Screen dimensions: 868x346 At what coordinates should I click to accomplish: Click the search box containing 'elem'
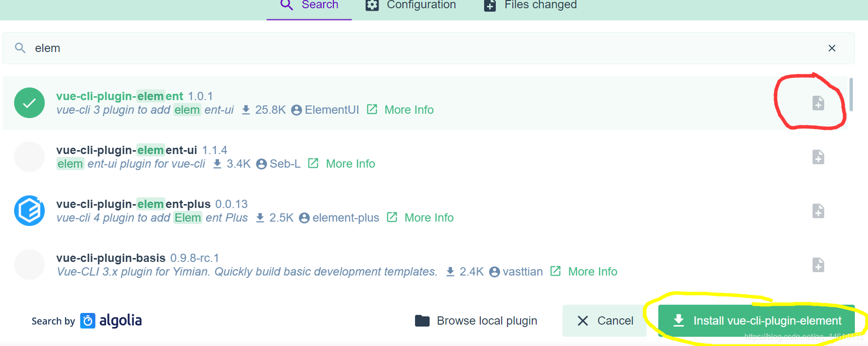pyautogui.click(x=428, y=48)
